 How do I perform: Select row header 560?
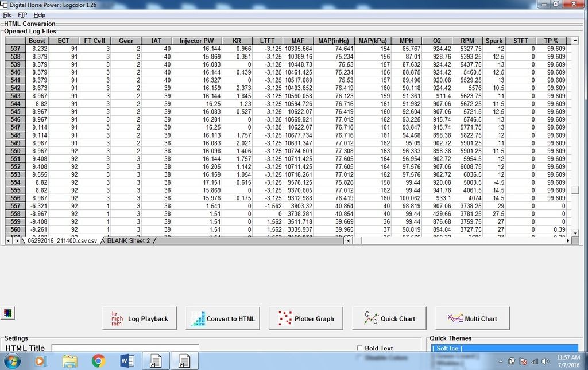(x=16, y=229)
